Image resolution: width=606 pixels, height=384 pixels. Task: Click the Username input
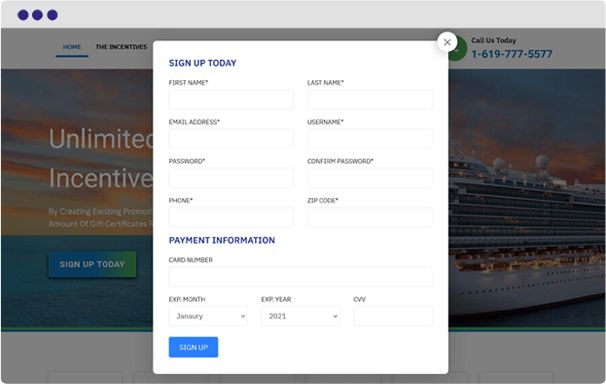point(370,139)
